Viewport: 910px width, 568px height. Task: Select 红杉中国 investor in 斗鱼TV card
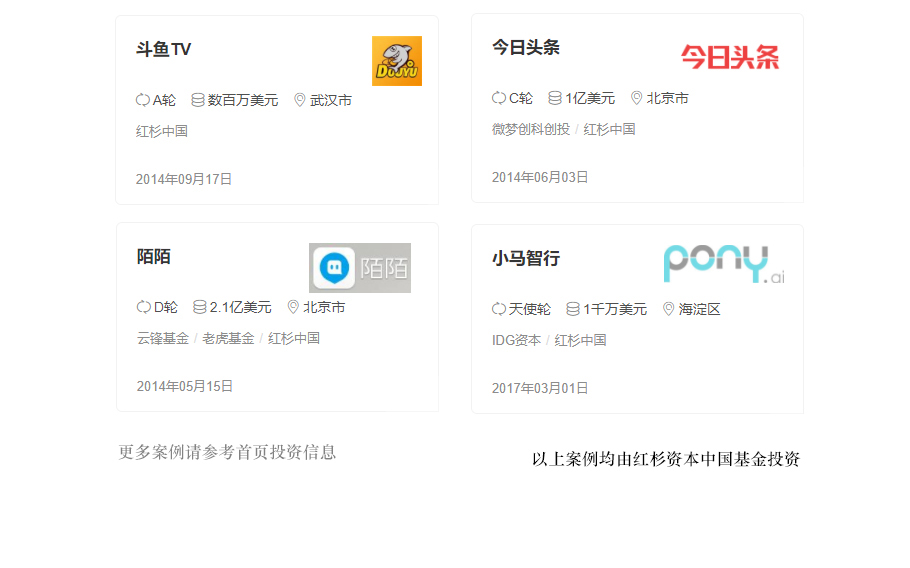coord(162,131)
